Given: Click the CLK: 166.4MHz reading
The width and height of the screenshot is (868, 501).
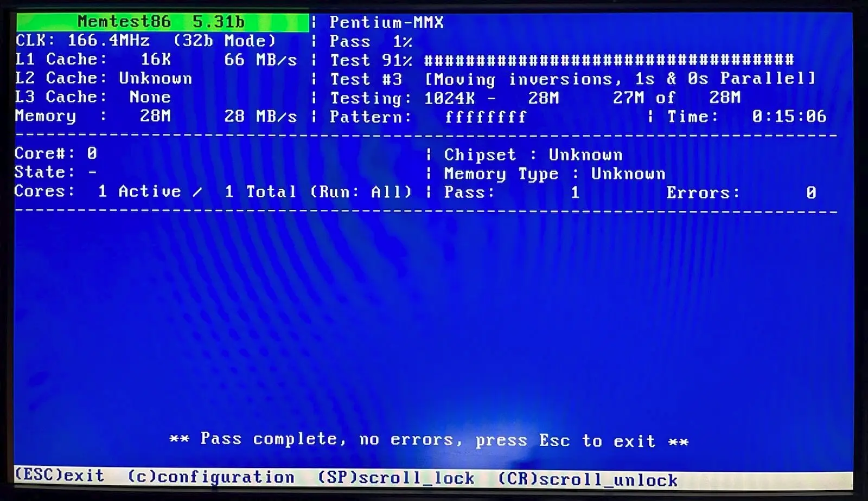Looking at the screenshot, I should click(x=82, y=41).
